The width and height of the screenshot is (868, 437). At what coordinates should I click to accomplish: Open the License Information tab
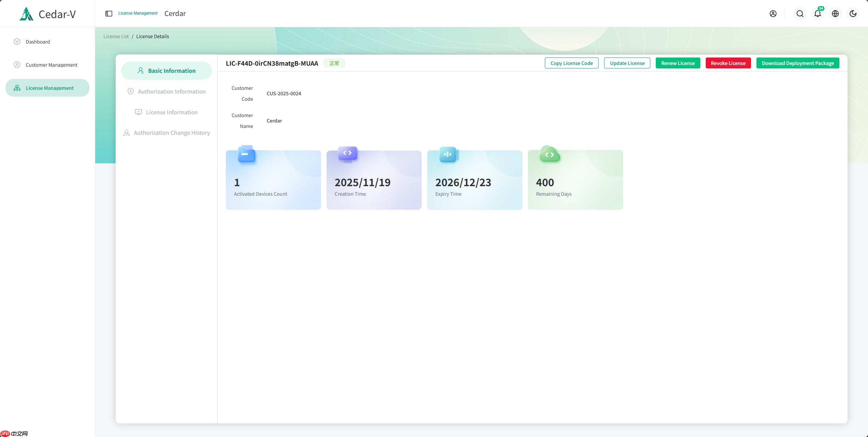tap(166, 112)
